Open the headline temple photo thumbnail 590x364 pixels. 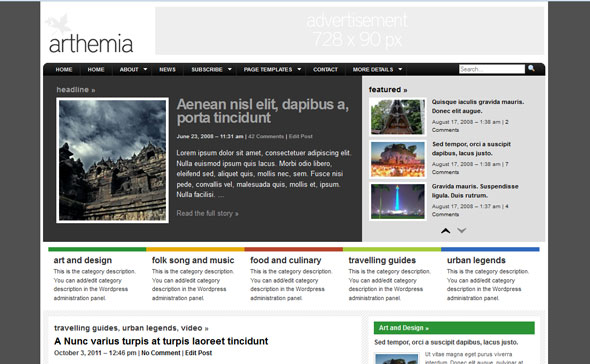[113, 160]
